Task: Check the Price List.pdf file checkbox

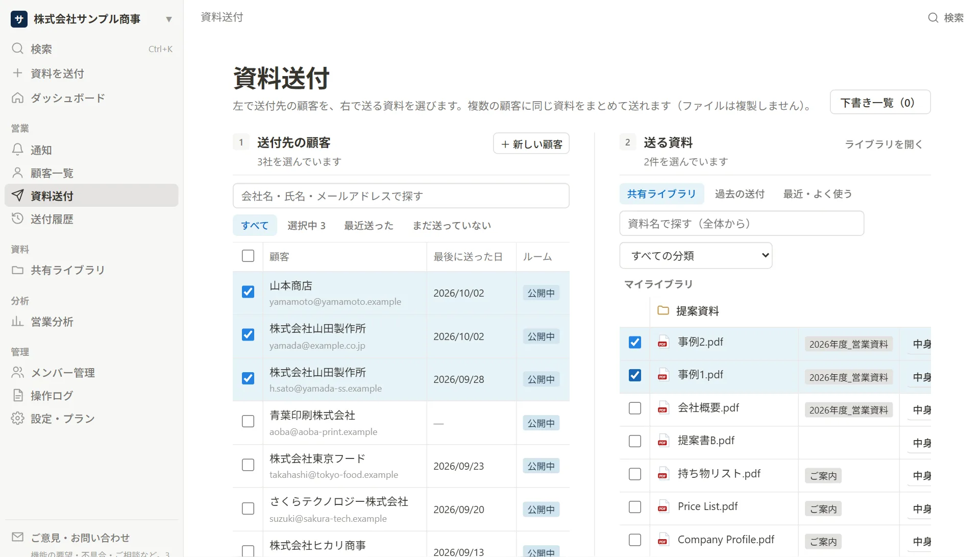Action: coord(635,507)
